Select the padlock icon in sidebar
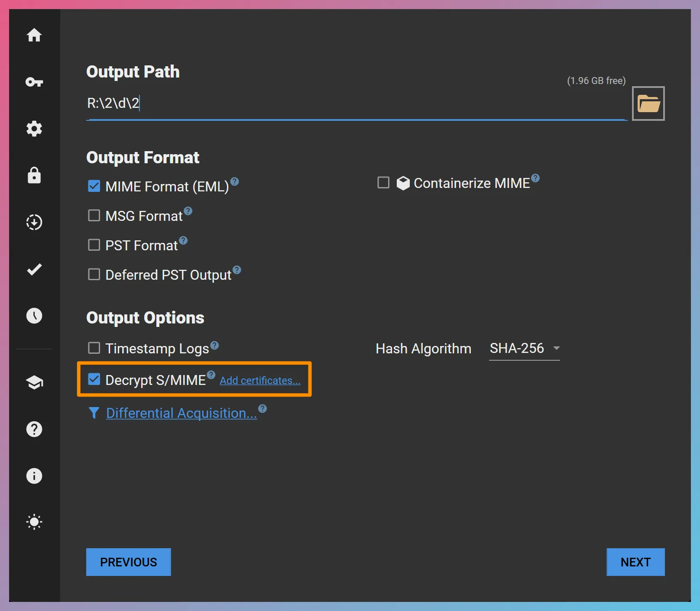Image resolution: width=700 pixels, height=611 pixels. coord(34,175)
